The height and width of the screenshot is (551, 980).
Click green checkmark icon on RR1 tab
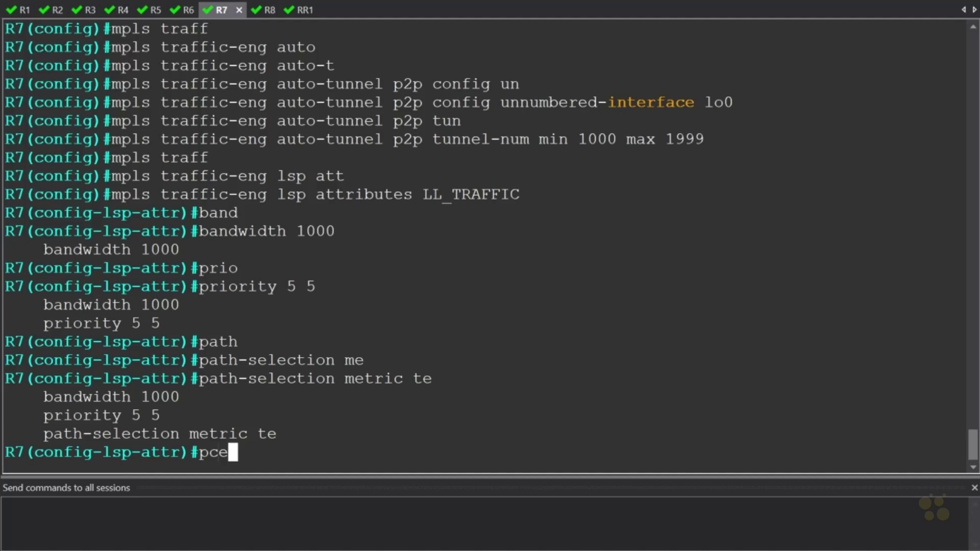(x=289, y=10)
